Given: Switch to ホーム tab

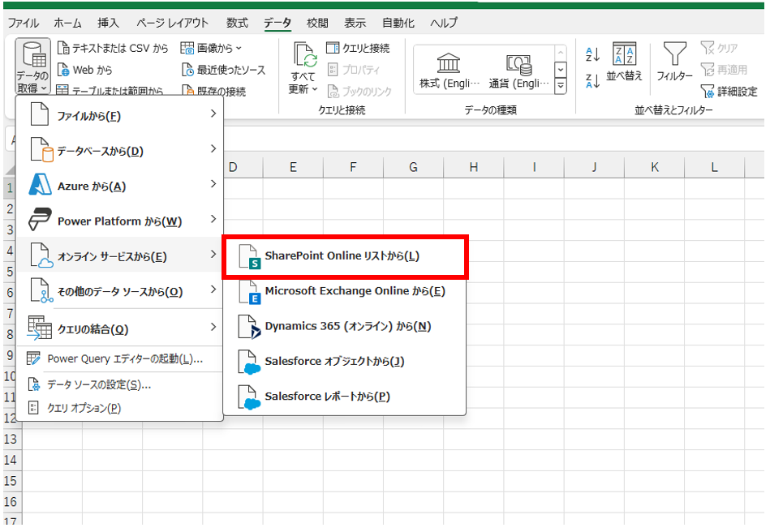Looking at the screenshot, I should pyautogui.click(x=68, y=23).
